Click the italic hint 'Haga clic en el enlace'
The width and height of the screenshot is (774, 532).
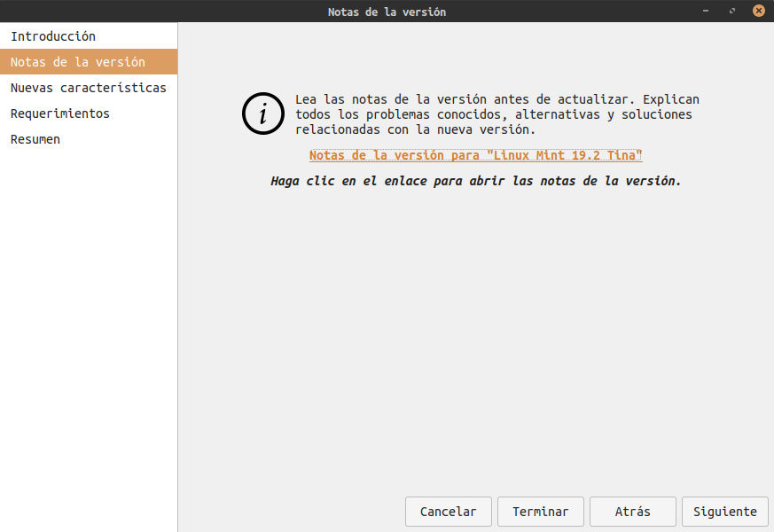(476, 181)
